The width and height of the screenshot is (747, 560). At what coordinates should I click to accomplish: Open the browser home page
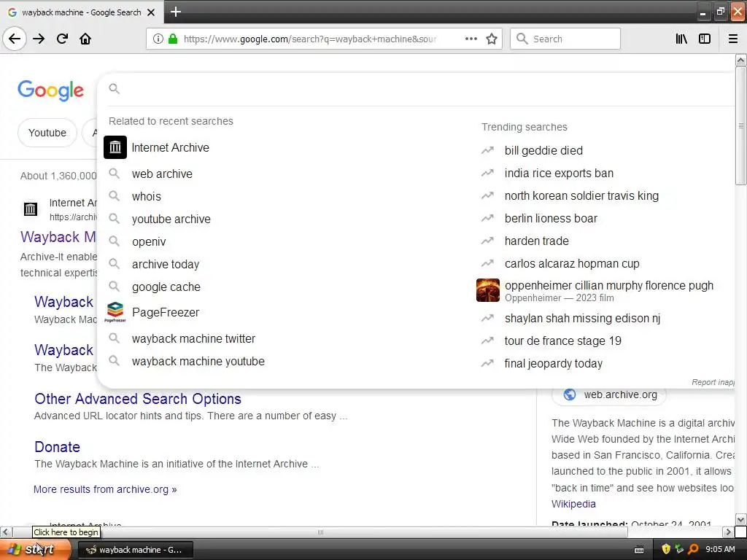(85, 39)
